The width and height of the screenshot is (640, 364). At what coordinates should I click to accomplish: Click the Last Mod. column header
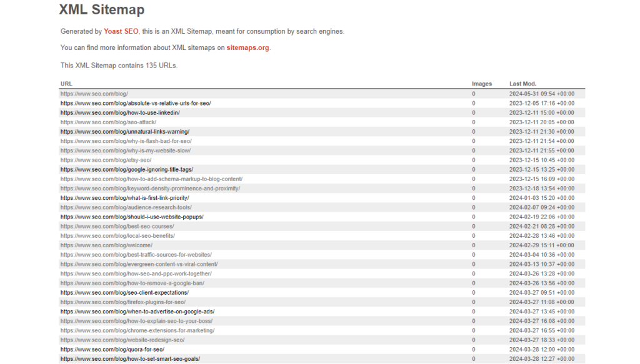[522, 83]
